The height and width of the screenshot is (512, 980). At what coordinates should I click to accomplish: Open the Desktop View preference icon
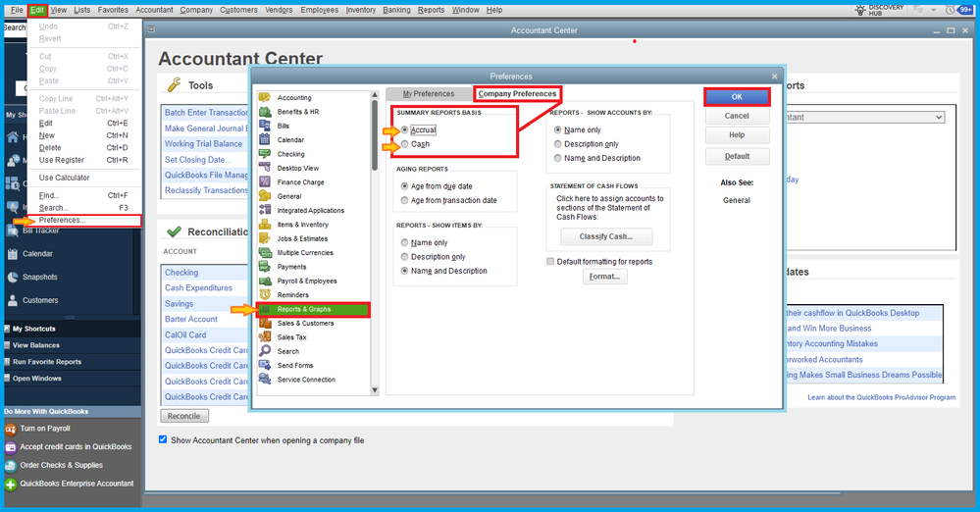coord(265,168)
